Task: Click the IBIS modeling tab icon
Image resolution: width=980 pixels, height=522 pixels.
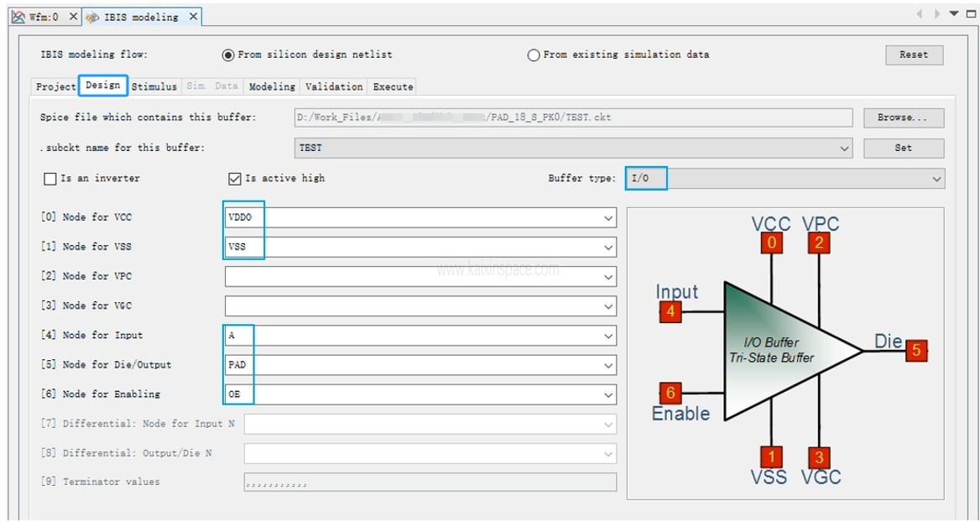Action: click(92, 17)
